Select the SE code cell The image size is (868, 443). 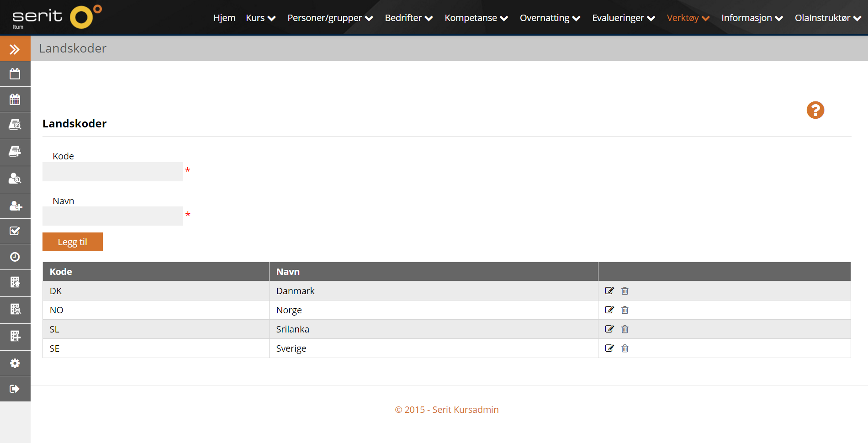(x=156, y=348)
